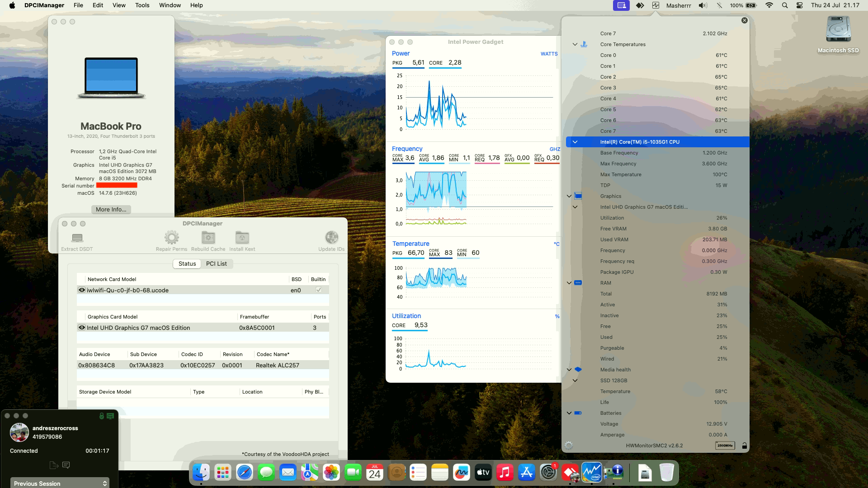Open the Tools menu in the menu bar
Screen dimensions: 868x488
142,5
